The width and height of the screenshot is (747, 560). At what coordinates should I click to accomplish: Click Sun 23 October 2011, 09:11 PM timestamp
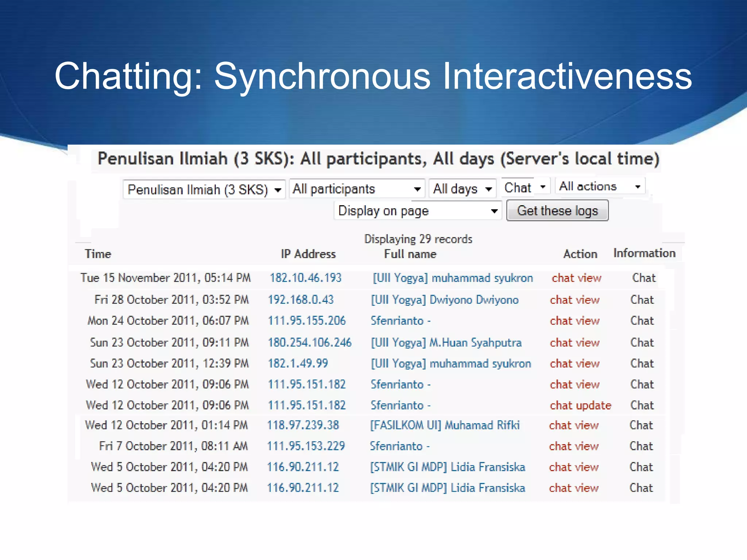[169, 343]
